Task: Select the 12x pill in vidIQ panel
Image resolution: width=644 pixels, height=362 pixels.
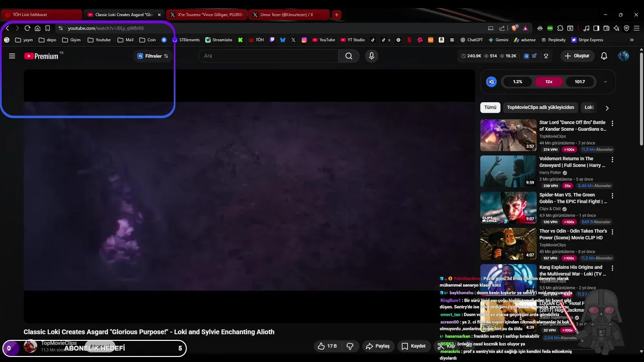Action: click(x=548, y=81)
